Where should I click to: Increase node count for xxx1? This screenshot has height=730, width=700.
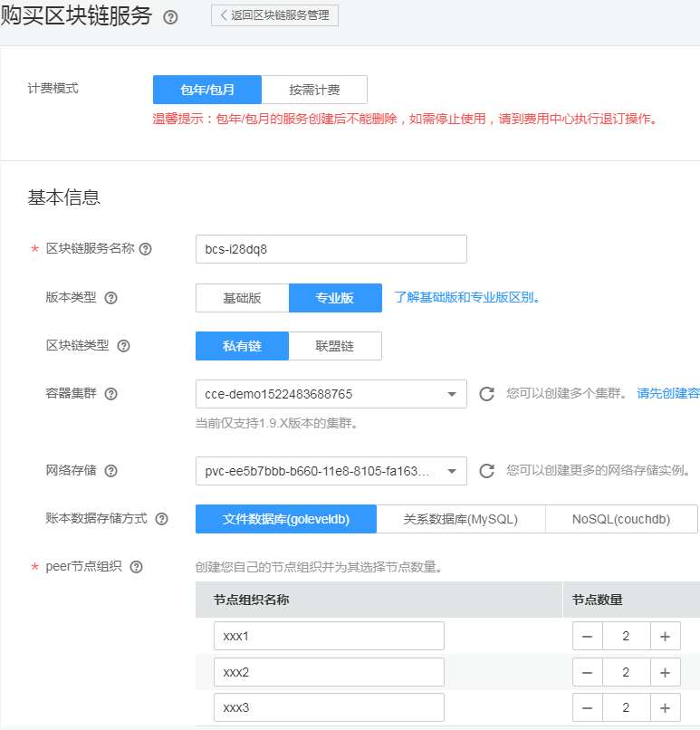click(665, 636)
